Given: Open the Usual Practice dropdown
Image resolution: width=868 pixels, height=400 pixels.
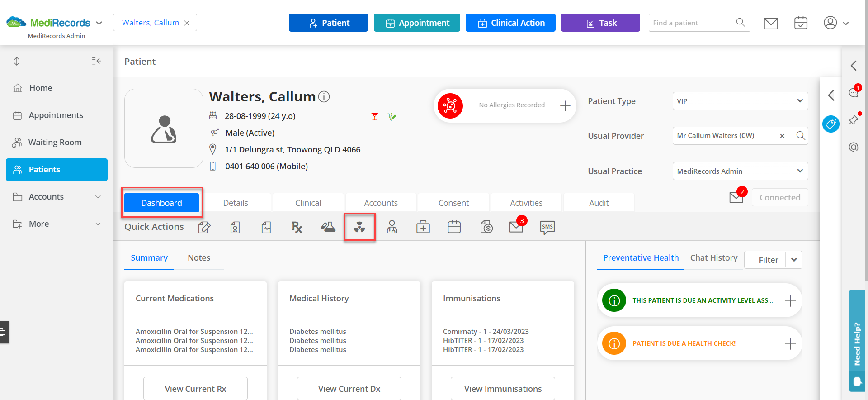Looking at the screenshot, I should [800, 171].
